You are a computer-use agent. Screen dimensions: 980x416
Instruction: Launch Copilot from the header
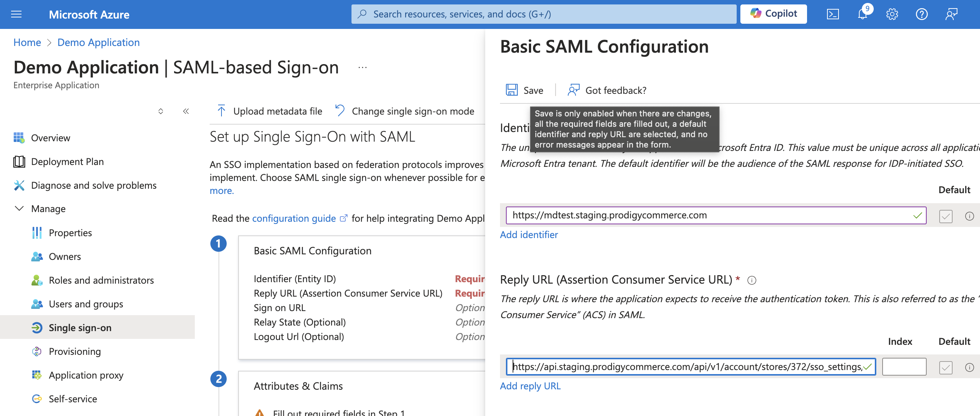[773, 14]
